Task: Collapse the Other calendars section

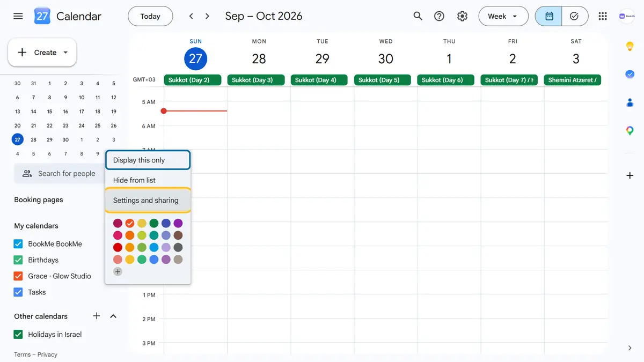Action: 113,316
